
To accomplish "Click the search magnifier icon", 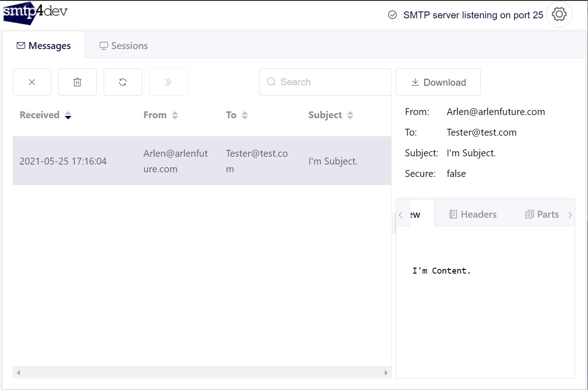I will point(271,82).
